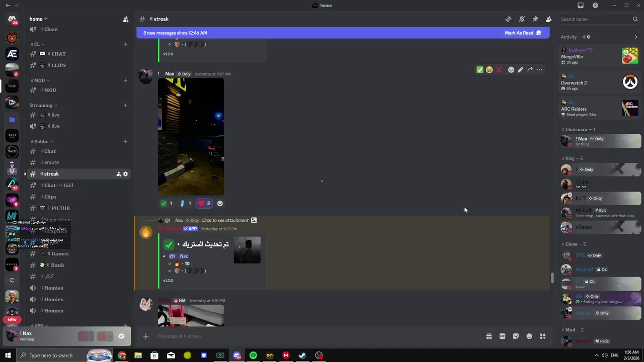
Task: Show pinned messages
Action: [x=535, y=19]
